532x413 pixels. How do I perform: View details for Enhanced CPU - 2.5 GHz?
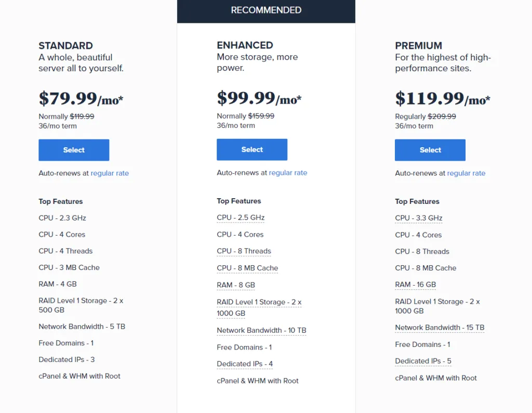(x=241, y=217)
